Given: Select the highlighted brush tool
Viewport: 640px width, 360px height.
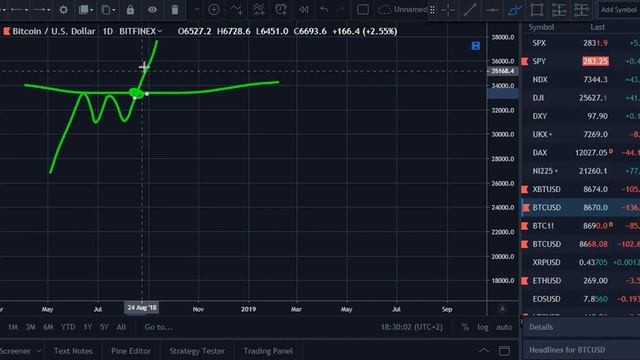Looking at the screenshot, I should (x=515, y=9).
